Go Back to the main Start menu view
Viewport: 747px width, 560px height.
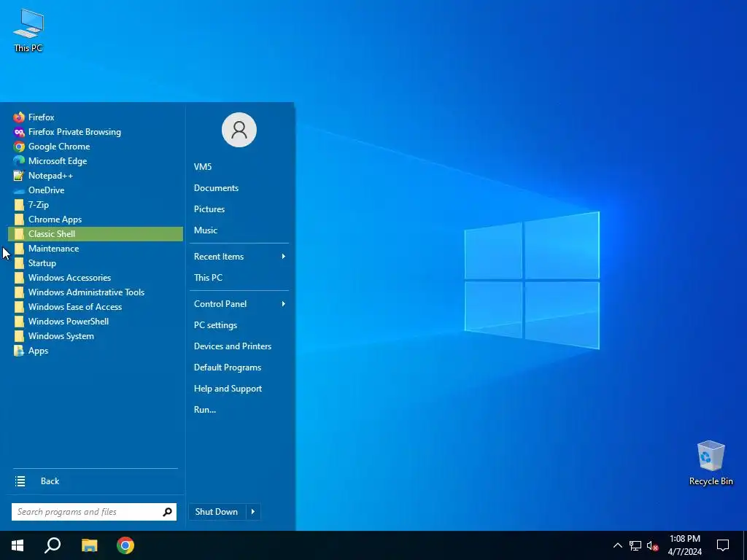coord(96,481)
